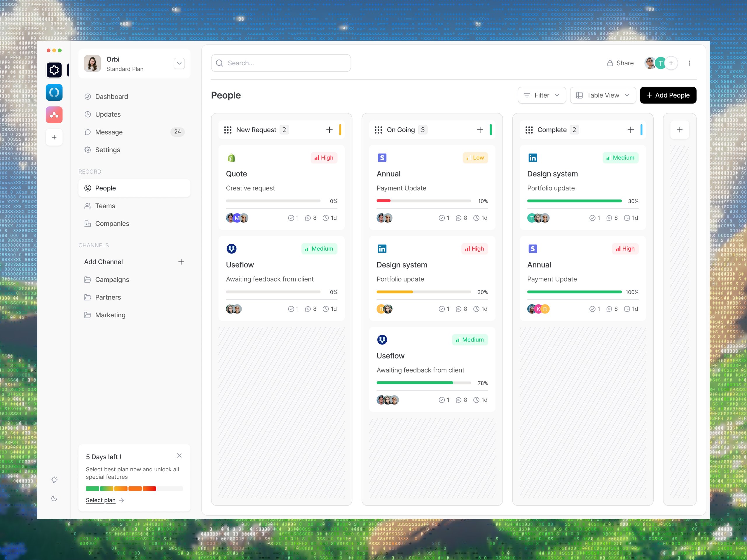
Task: Click the Stripe icon on On Going Annual card
Action: tap(382, 157)
